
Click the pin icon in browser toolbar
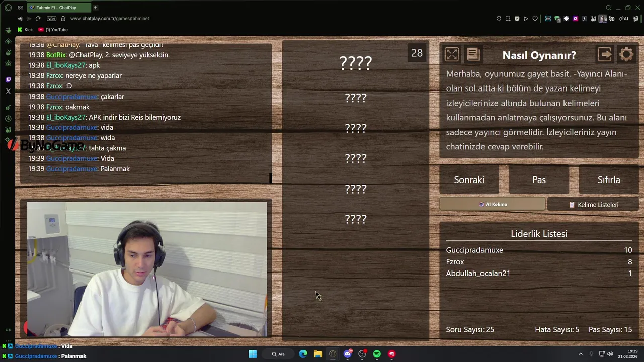[499, 19]
